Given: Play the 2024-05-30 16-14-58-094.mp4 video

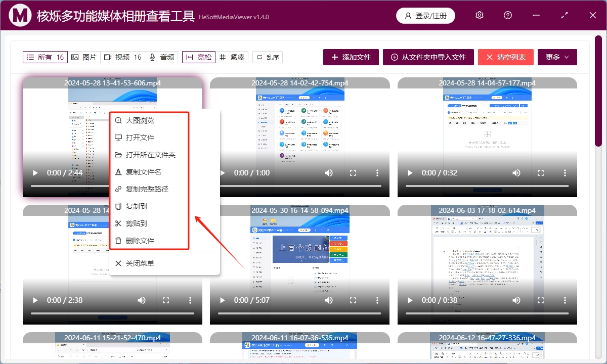Looking at the screenshot, I should pos(222,300).
